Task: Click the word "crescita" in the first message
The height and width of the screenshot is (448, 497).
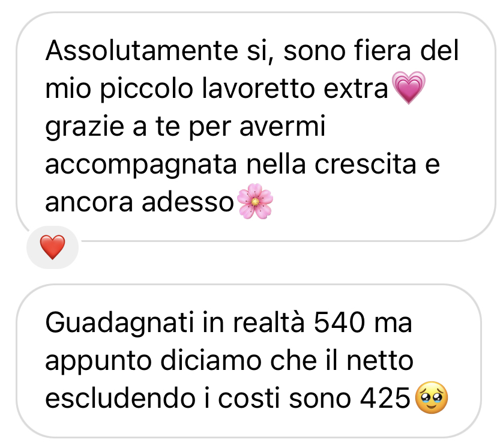Action: [x=365, y=164]
